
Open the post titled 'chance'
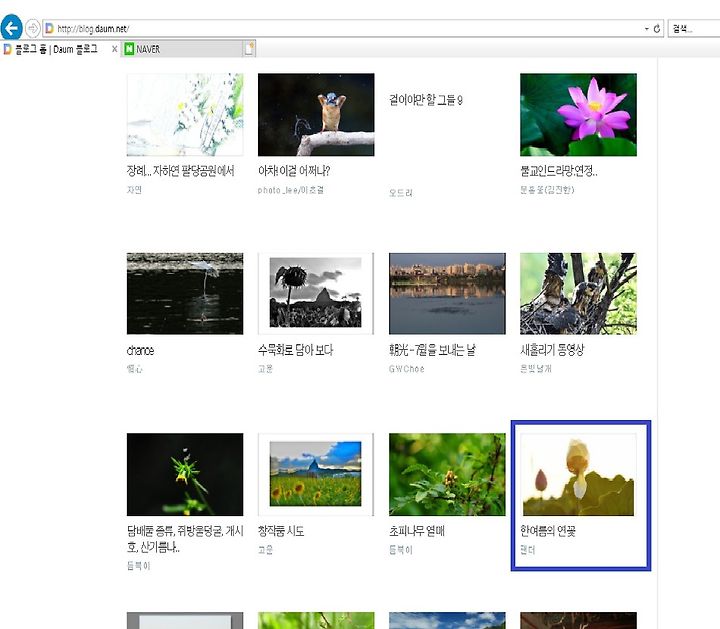point(140,350)
